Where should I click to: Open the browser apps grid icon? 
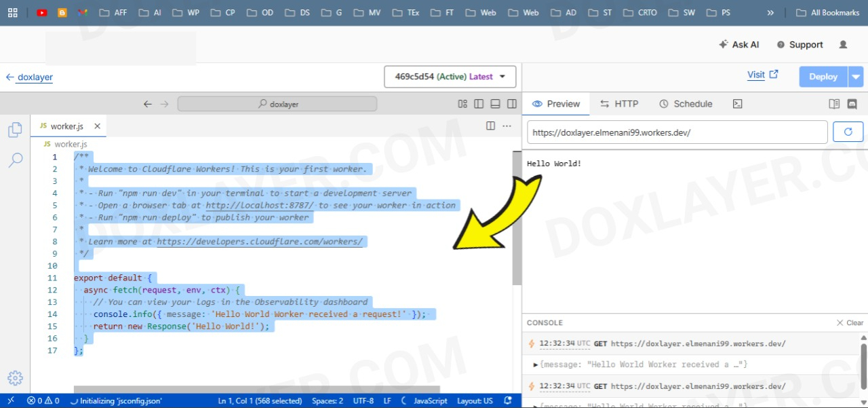(13, 12)
